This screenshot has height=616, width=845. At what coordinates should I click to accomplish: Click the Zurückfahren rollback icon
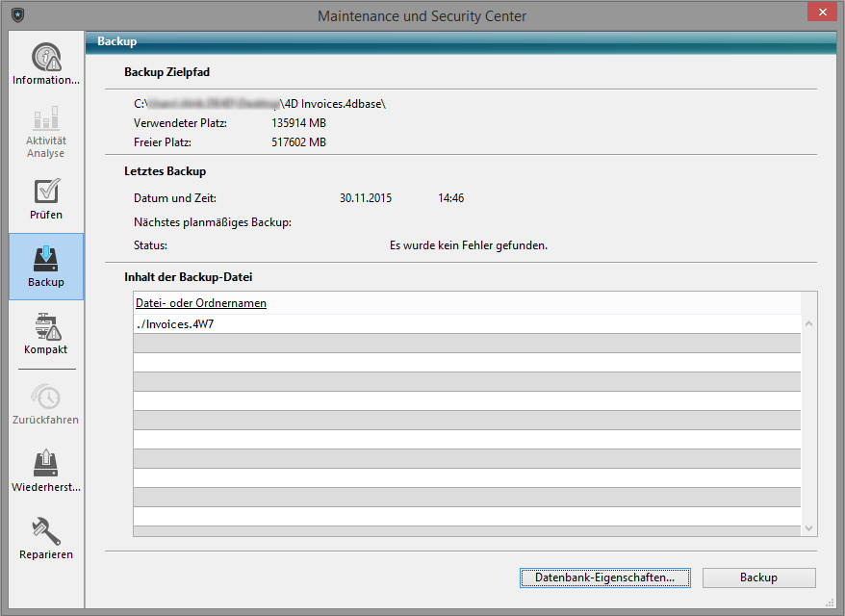point(46,397)
